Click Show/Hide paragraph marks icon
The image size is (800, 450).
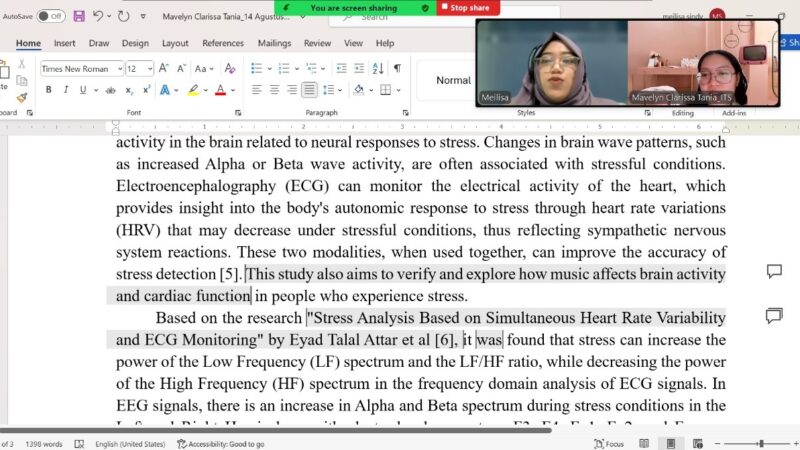(x=397, y=68)
